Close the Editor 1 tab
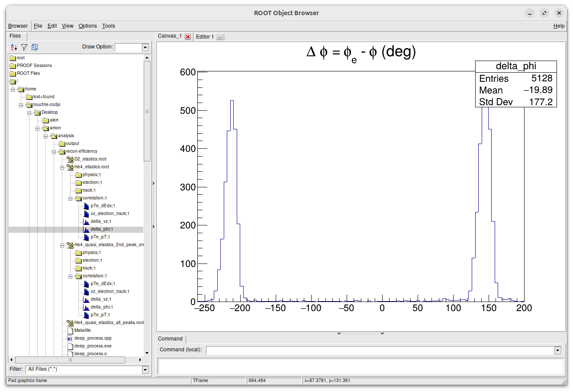This screenshot has width=573, height=392. [220, 37]
